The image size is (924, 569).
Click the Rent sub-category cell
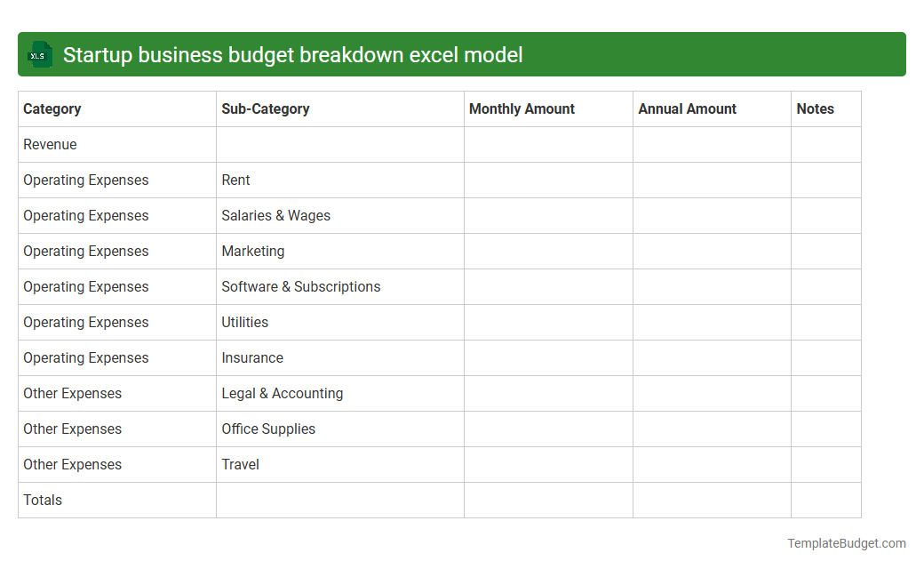click(x=235, y=180)
